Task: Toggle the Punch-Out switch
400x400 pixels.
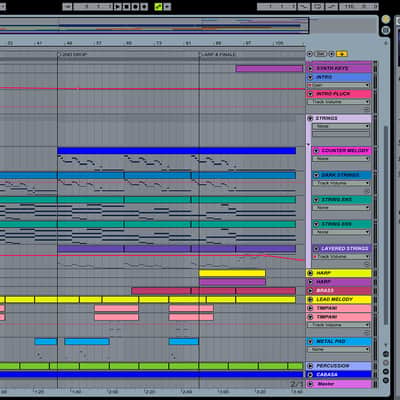Action: pos(331,6)
